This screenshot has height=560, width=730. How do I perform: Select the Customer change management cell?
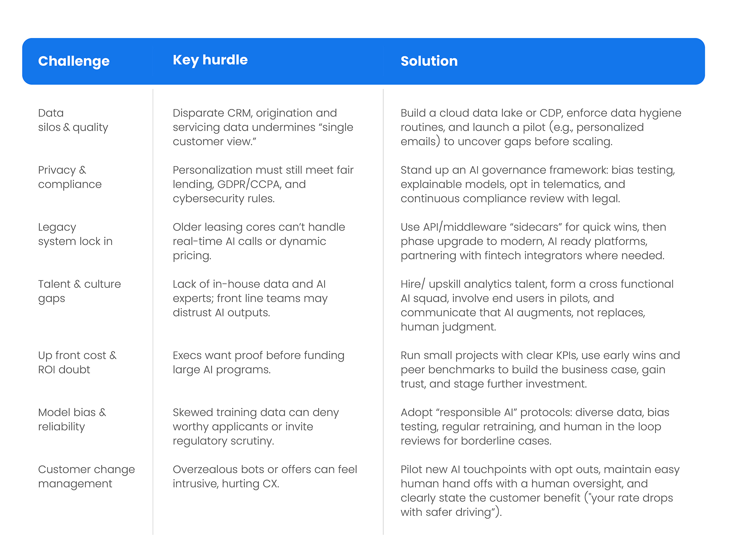[x=87, y=476]
